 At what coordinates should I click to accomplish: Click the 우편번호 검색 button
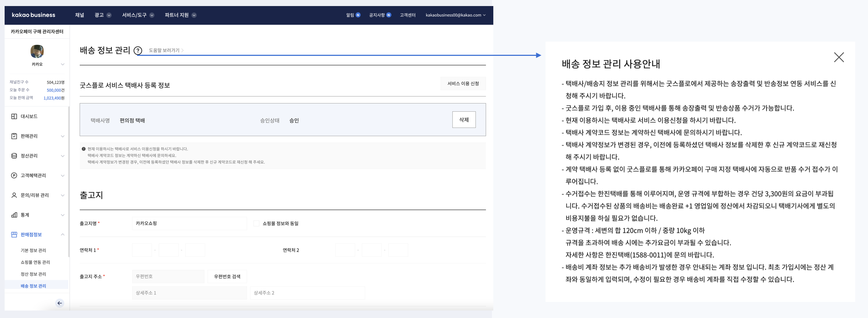click(227, 276)
